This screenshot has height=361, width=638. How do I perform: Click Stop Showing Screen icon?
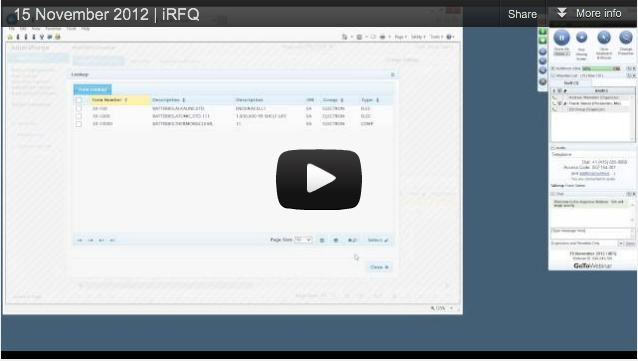tap(582, 37)
